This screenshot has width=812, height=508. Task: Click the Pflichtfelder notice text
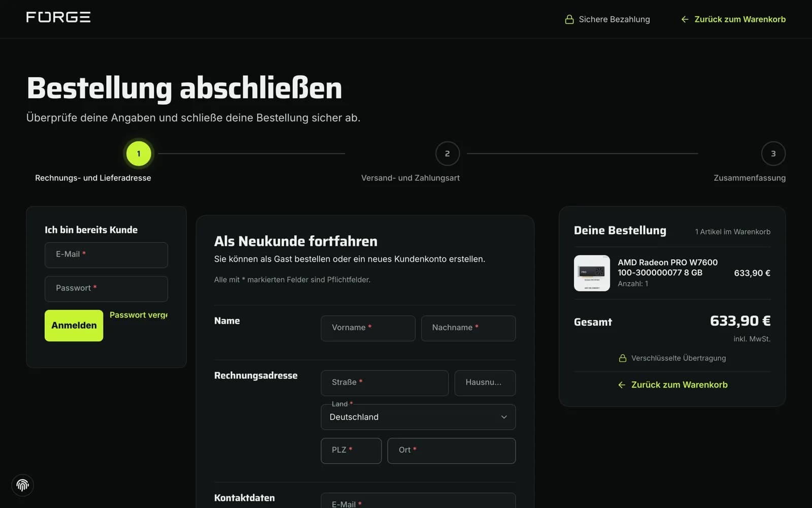[x=292, y=280]
